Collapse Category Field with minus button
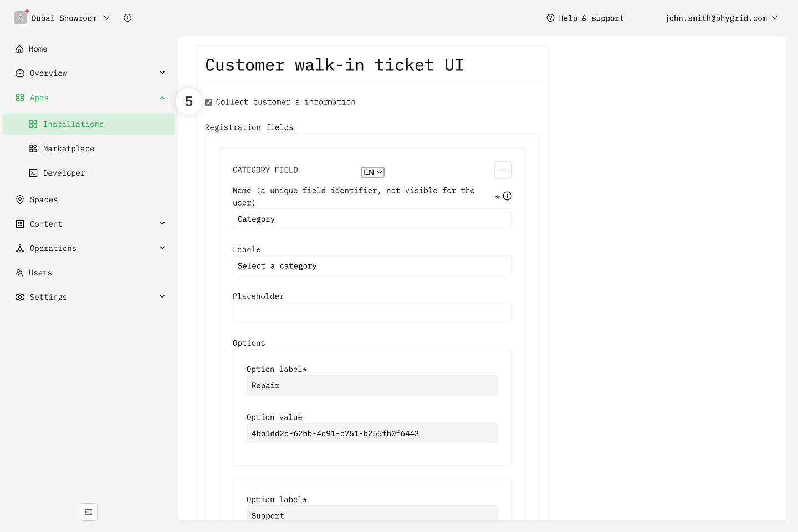The height and width of the screenshot is (532, 798). pyautogui.click(x=503, y=170)
